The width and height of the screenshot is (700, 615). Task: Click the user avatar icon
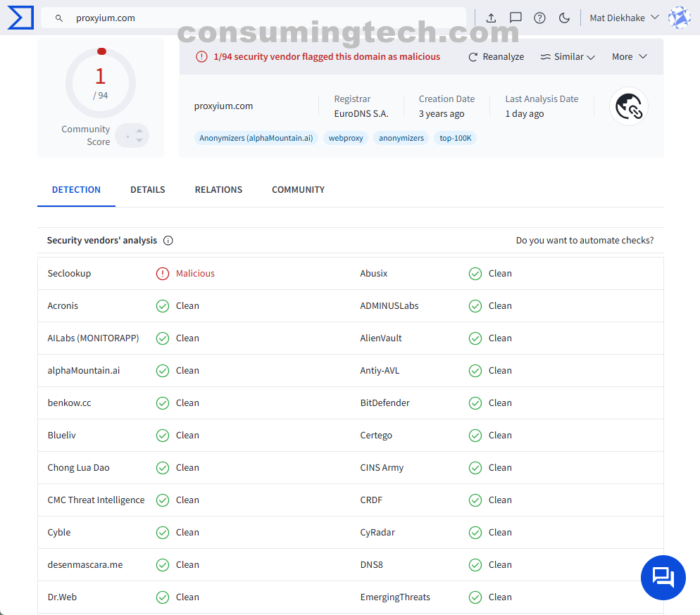point(679,18)
